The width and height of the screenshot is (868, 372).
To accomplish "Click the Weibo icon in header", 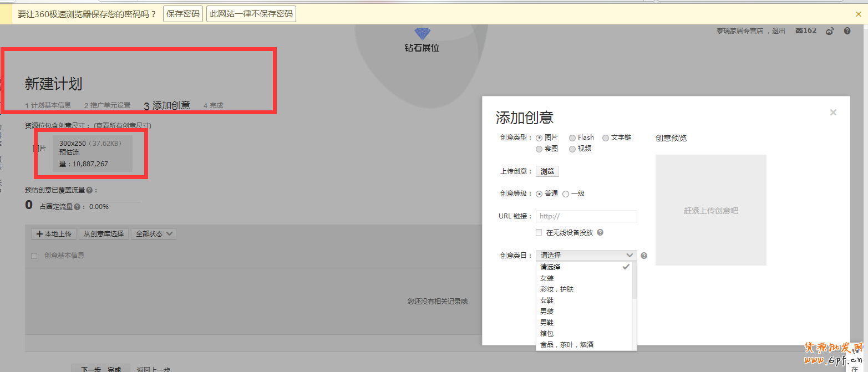I will (830, 31).
